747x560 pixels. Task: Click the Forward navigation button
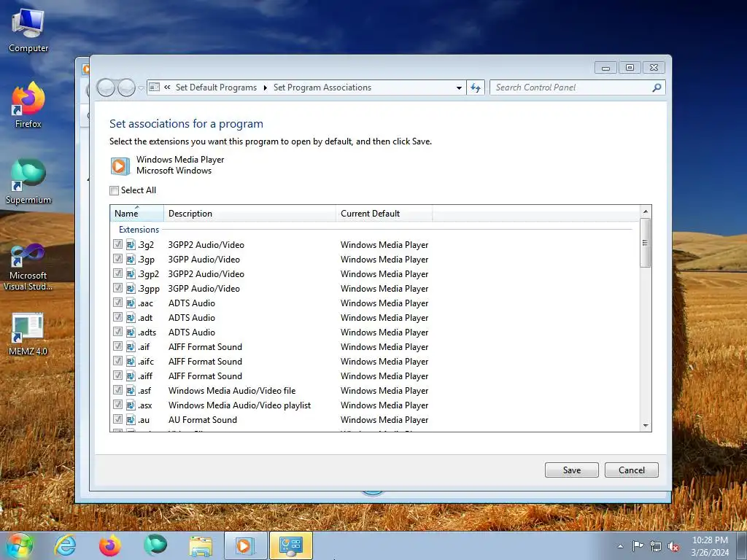click(126, 87)
